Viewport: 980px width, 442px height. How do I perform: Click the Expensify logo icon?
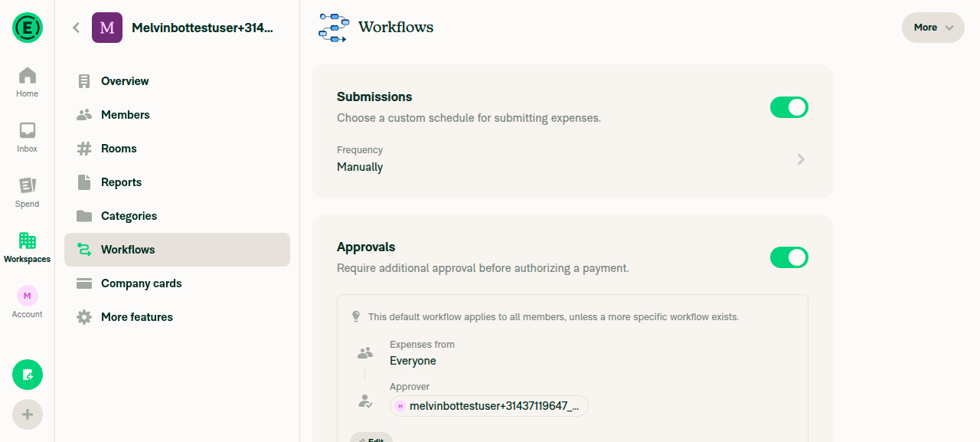point(28,28)
